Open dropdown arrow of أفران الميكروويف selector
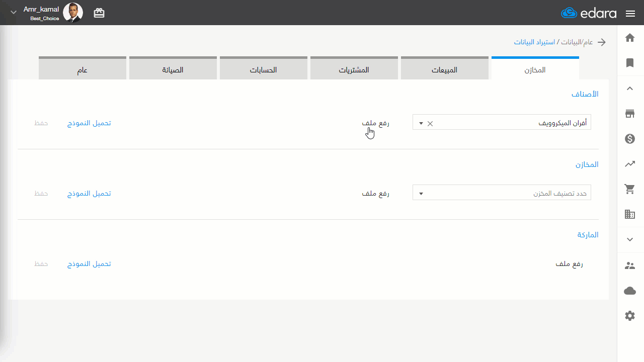Viewport: 644px width, 362px height. click(421, 123)
